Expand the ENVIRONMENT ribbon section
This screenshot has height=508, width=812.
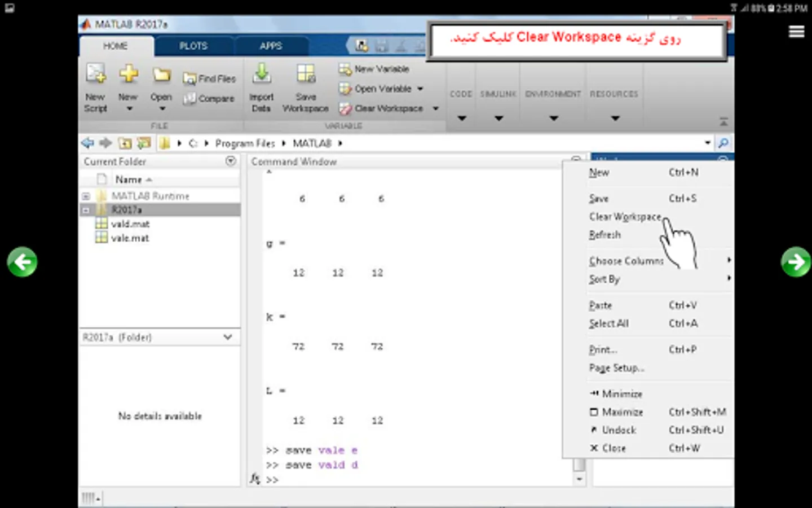pos(553,118)
